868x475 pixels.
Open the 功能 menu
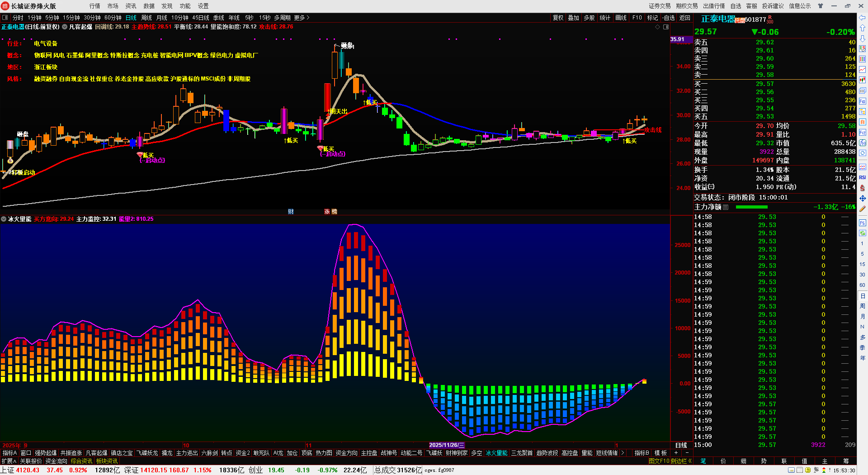coord(185,6)
